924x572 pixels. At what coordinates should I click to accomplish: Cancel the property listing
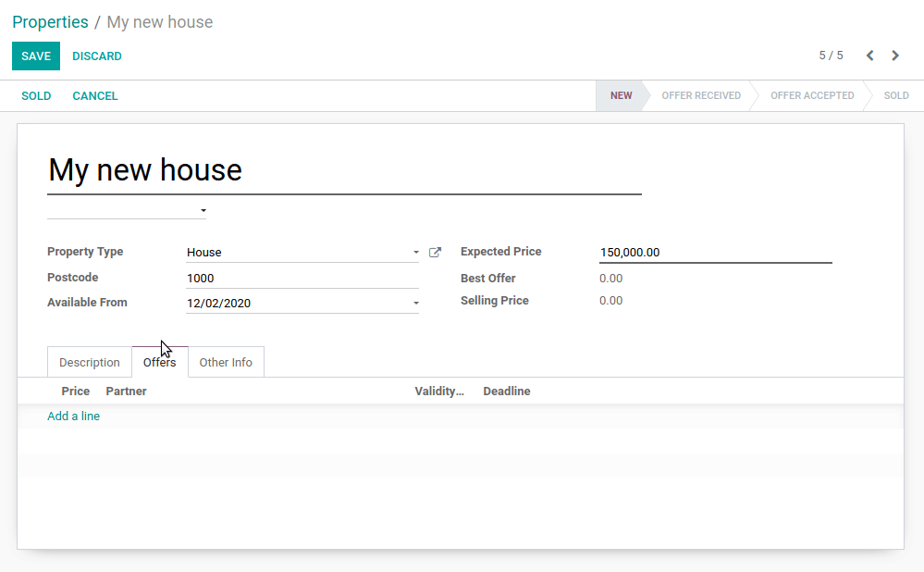[x=94, y=95]
